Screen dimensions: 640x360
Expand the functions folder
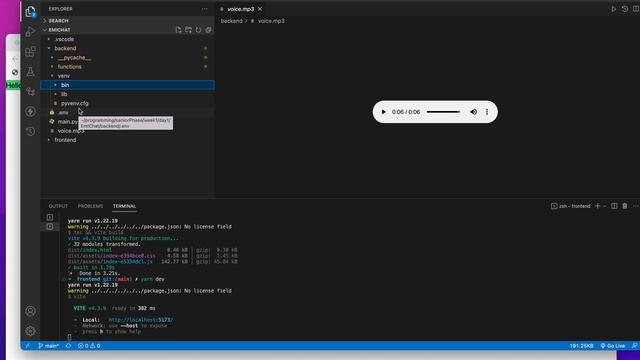coord(127,67)
